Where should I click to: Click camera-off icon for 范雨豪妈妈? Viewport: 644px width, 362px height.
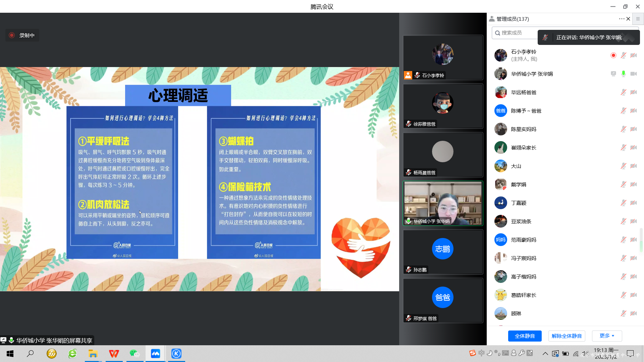click(634, 240)
